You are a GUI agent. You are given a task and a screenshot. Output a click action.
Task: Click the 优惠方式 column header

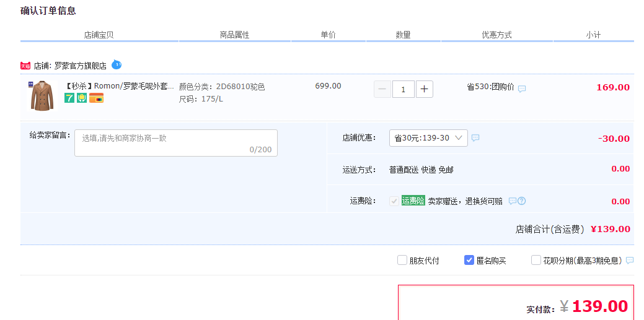click(497, 35)
